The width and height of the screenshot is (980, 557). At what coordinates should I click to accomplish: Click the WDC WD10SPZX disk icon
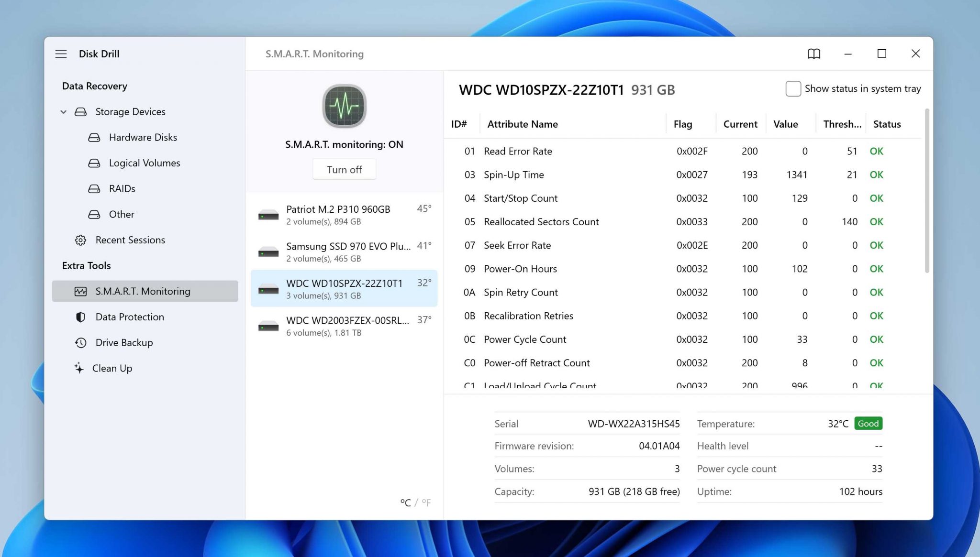[x=268, y=289]
